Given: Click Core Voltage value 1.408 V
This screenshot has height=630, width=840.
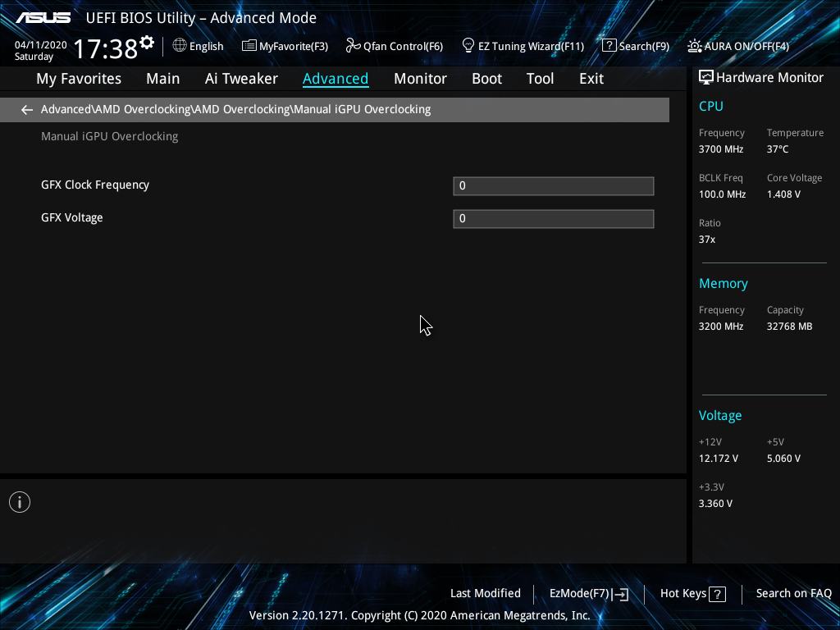Looking at the screenshot, I should click(x=783, y=194).
